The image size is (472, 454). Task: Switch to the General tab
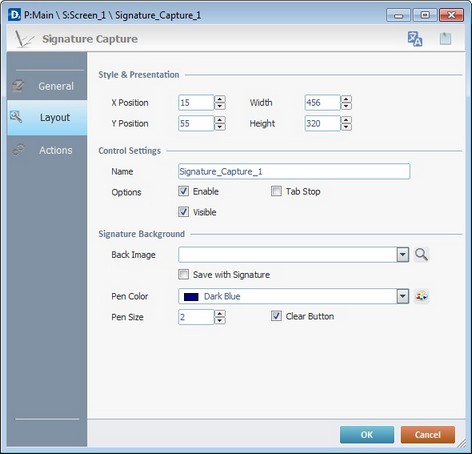tap(47, 86)
